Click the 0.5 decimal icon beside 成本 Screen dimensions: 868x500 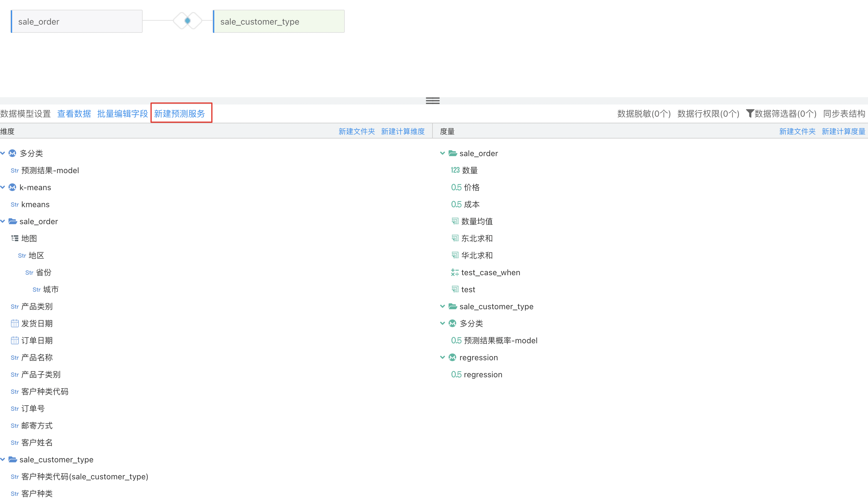pyautogui.click(x=456, y=204)
